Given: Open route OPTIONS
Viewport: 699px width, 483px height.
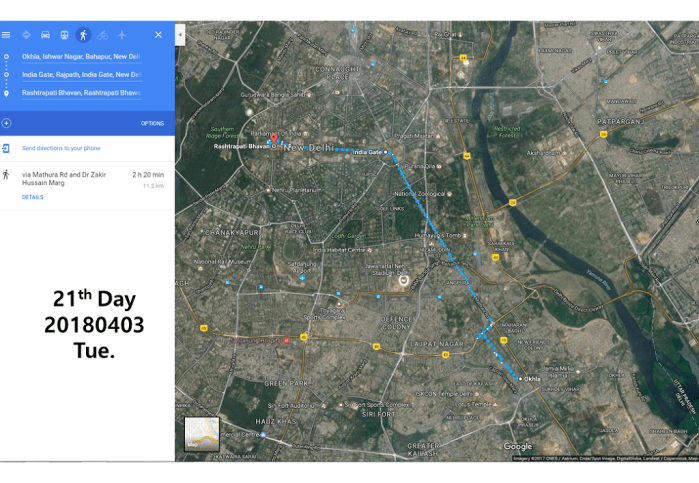Looking at the screenshot, I should pyautogui.click(x=152, y=123).
